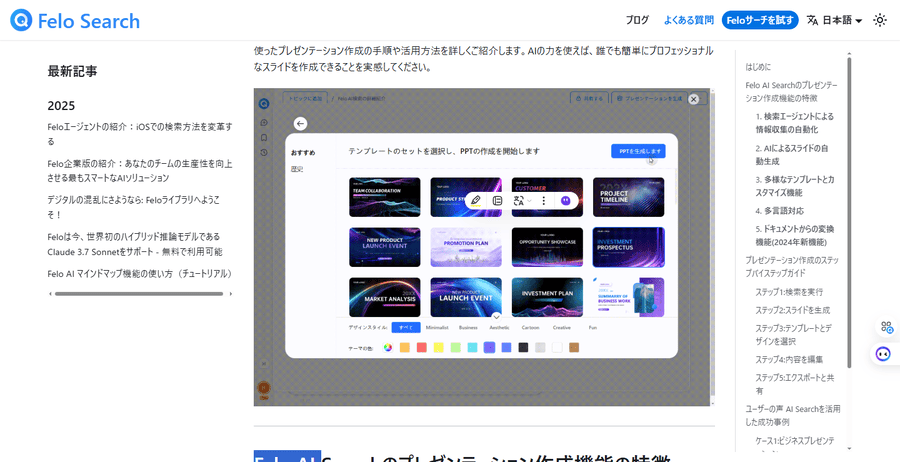
Task: Click the トピックに追加 button
Action: pyautogui.click(x=304, y=98)
